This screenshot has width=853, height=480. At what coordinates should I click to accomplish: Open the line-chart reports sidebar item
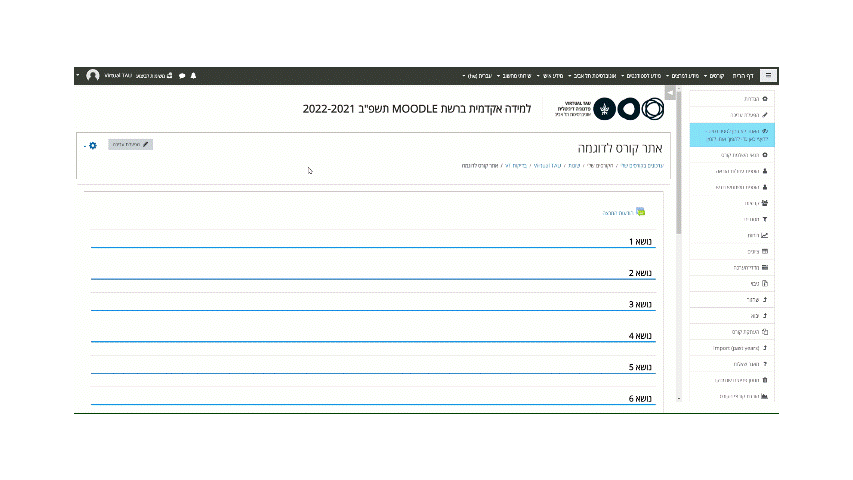tap(732, 235)
